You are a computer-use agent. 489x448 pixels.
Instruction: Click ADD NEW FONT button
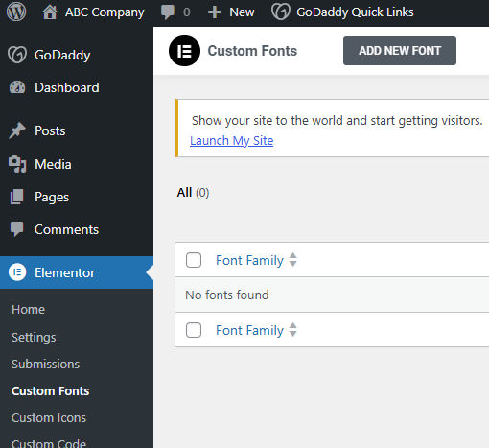(400, 51)
